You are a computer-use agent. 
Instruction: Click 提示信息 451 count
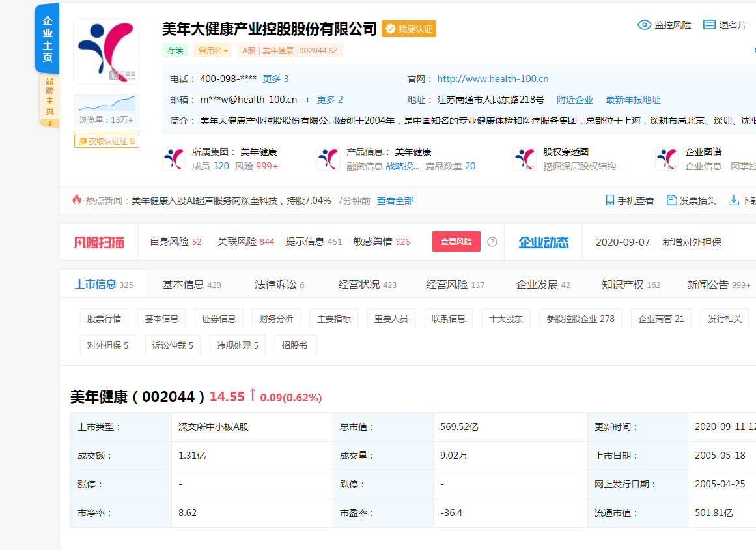point(313,242)
